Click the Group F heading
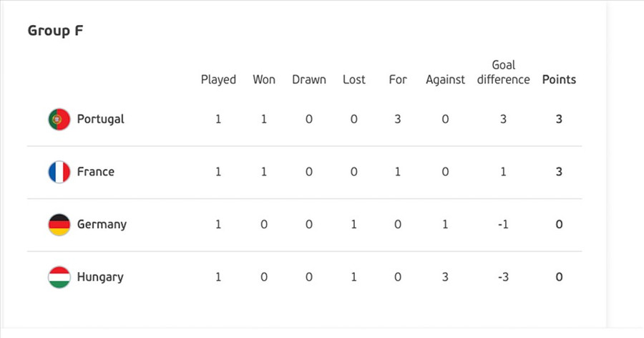Screen dimensions: 644x338 point(57,32)
